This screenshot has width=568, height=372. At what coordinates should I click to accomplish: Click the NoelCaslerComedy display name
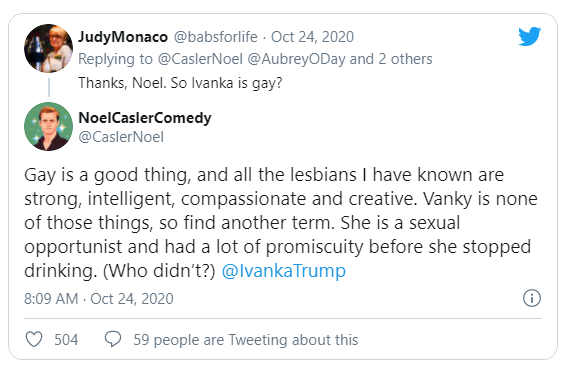145,118
